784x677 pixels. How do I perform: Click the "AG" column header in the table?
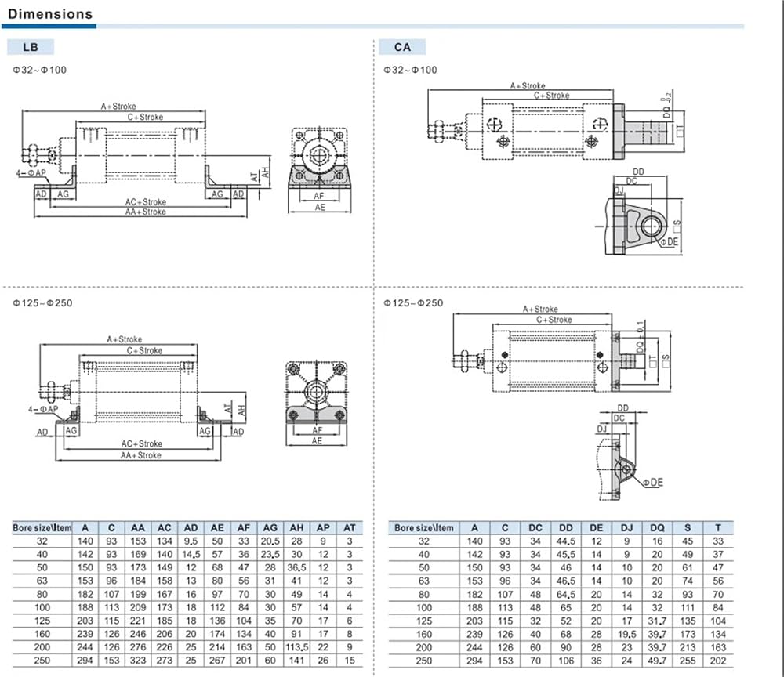coord(270,527)
